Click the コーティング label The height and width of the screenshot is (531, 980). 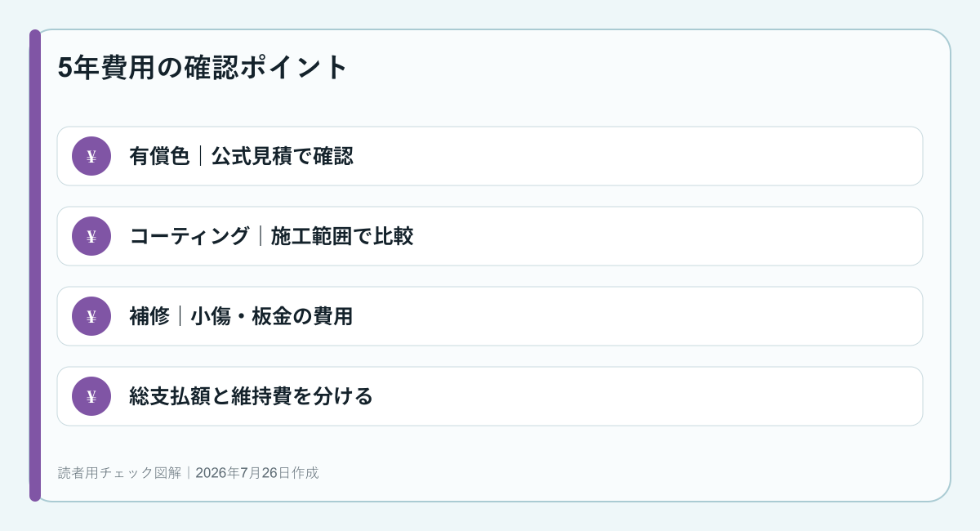pyautogui.click(x=189, y=236)
